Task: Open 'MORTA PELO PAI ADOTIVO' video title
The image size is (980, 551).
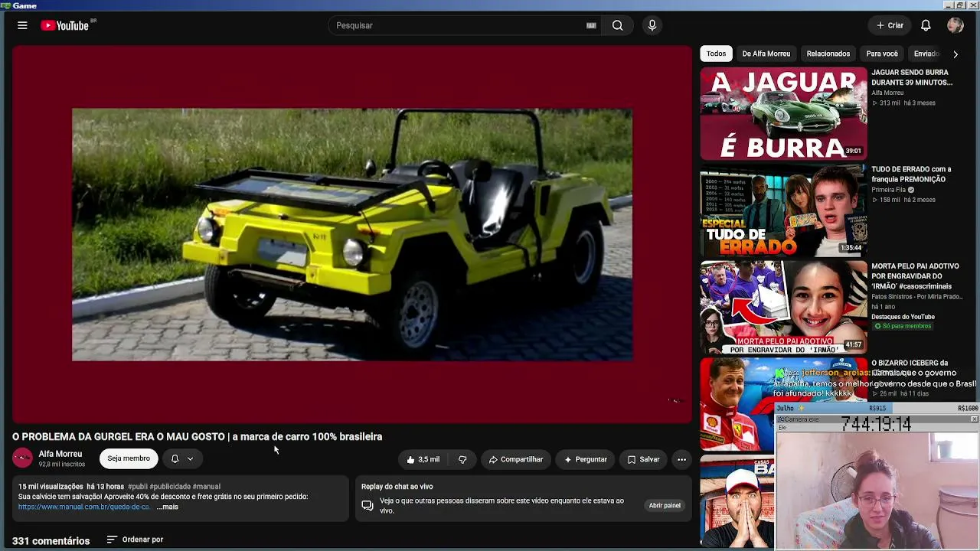Action: point(915,276)
